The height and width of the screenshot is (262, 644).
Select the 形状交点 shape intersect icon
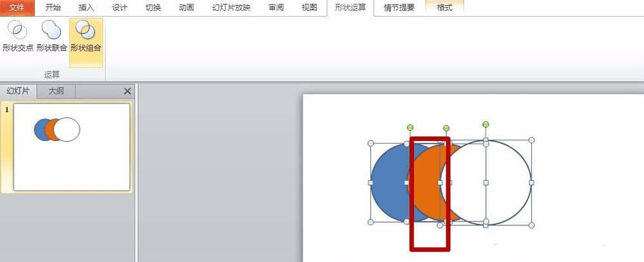tap(17, 37)
